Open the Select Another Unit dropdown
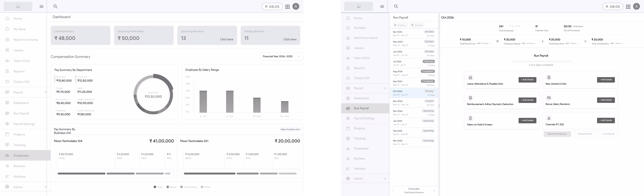The image size is (644, 196). tap(291, 129)
